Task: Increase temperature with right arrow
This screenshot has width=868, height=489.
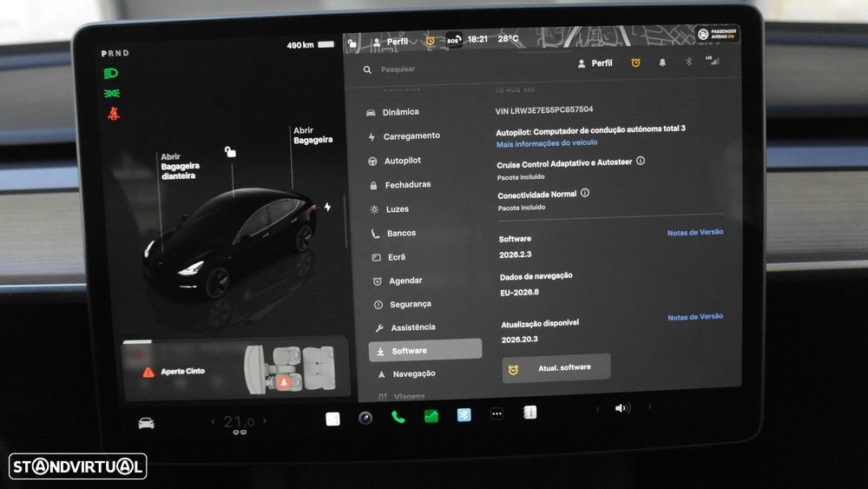Action: pos(265,421)
